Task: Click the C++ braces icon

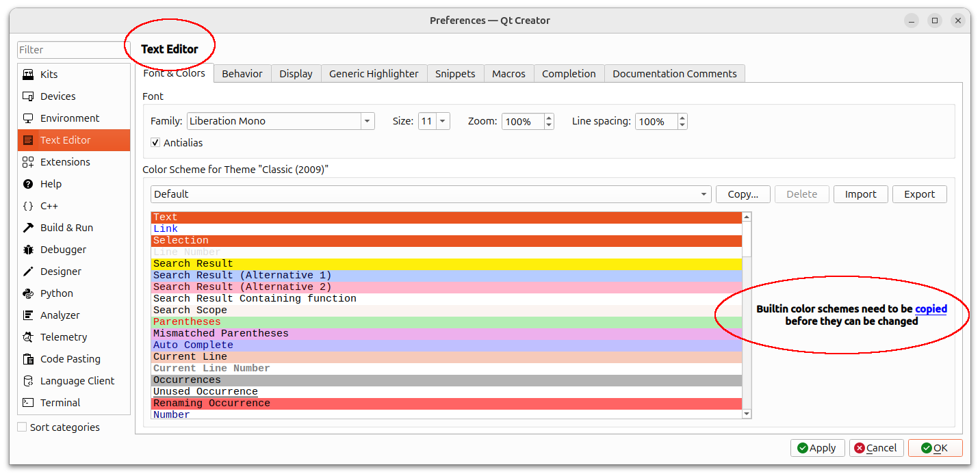Action: pos(28,206)
